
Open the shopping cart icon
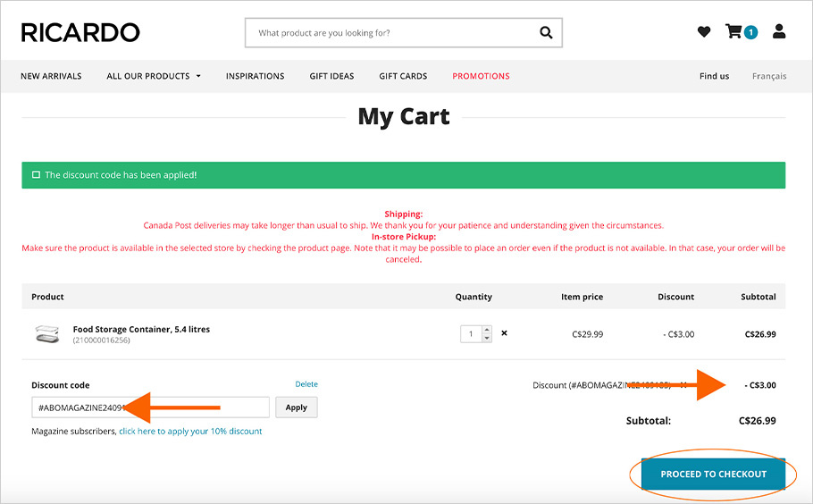coord(733,31)
